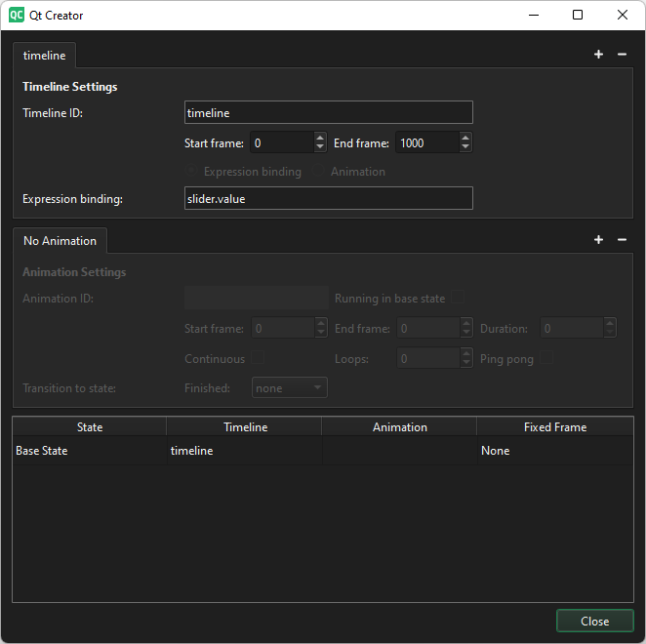Decrease timeline End frame with the down arrow

pos(465,148)
